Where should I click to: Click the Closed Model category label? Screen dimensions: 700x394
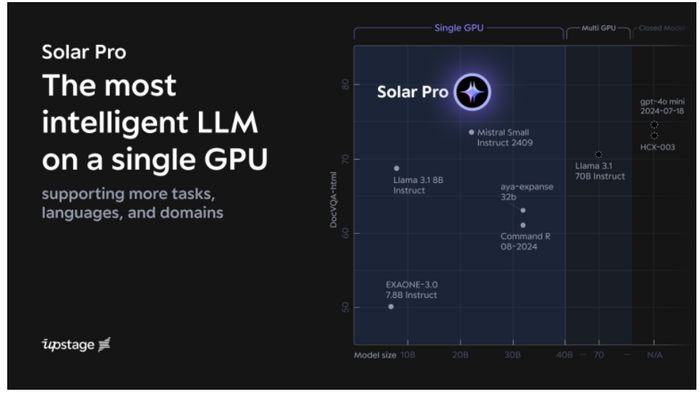[x=662, y=28]
